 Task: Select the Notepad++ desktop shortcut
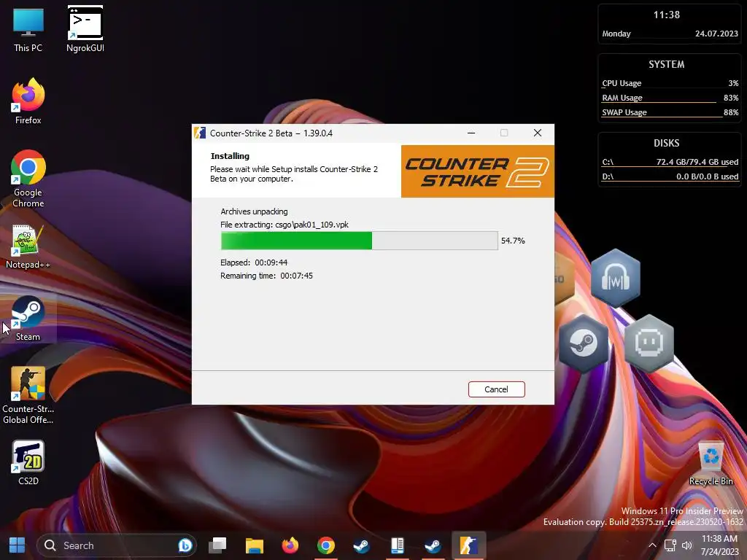28,247
